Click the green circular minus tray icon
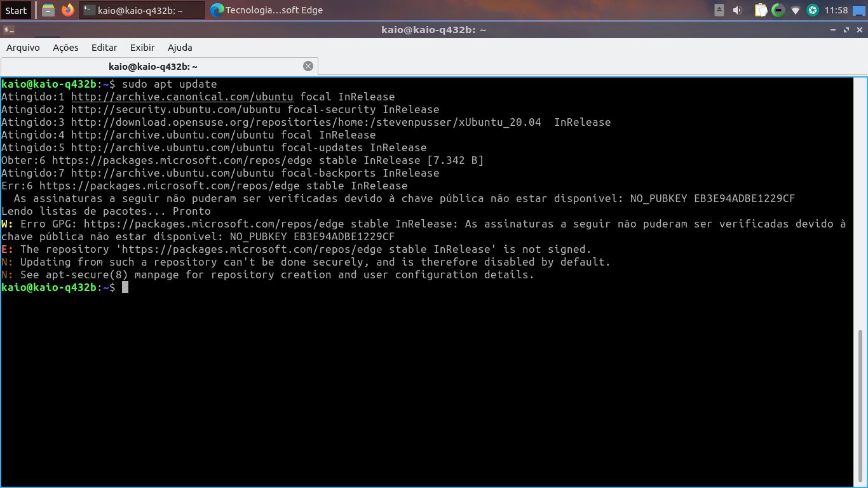 point(778,10)
